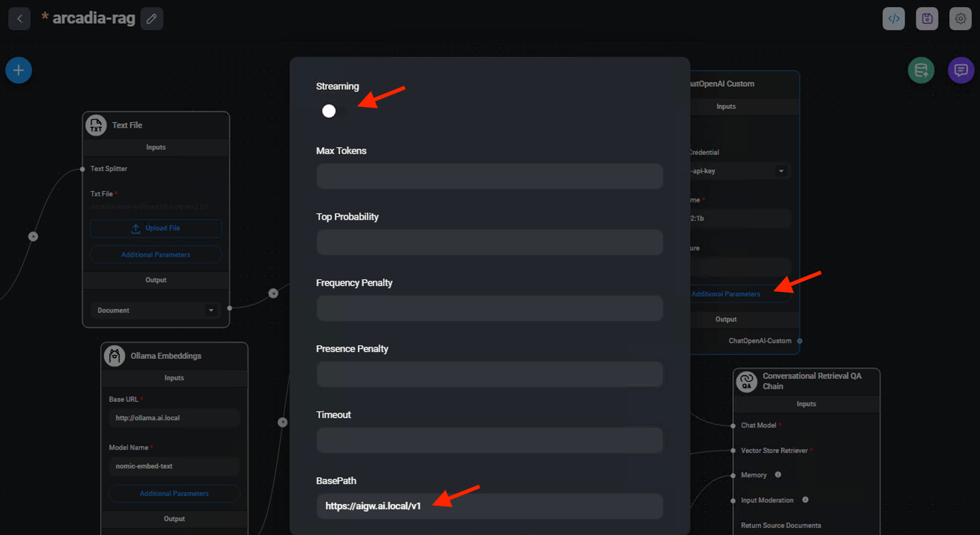Viewport: 980px width, 535px height.
Task: Click the back arrow button
Action: (x=19, y=18)
